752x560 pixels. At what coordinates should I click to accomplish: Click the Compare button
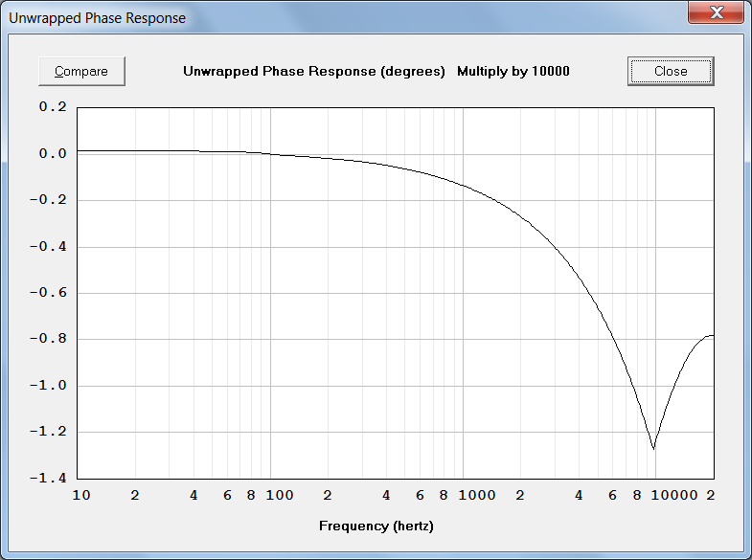point(81,72)
